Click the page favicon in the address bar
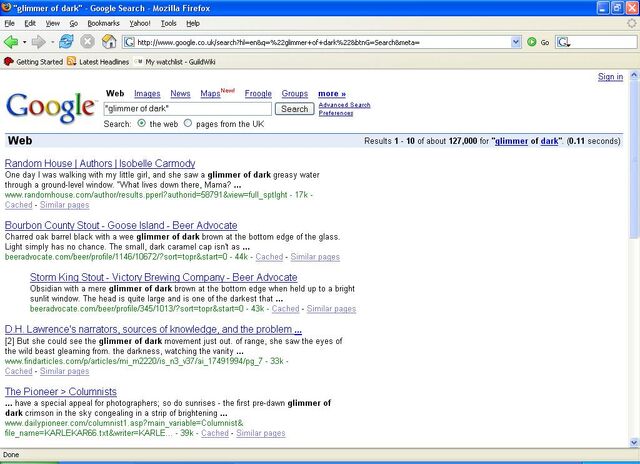Screen dimensions: 640x464 point(129,42)
